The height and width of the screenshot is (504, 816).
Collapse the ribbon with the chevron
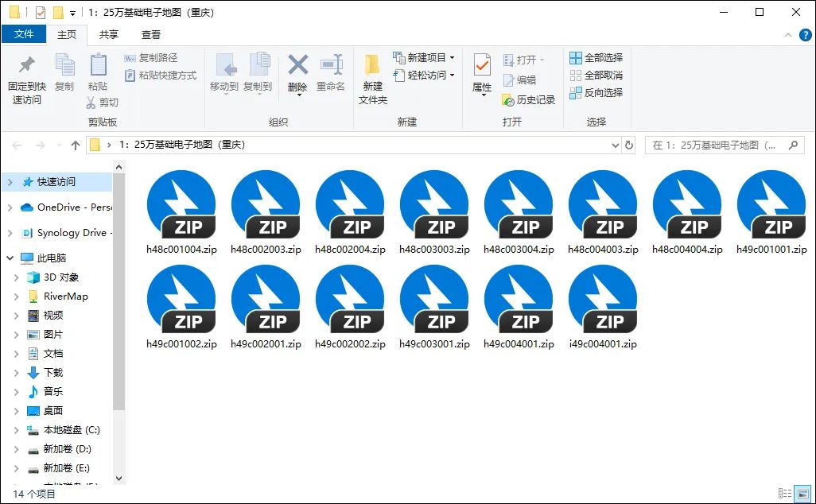coord(788,35)
